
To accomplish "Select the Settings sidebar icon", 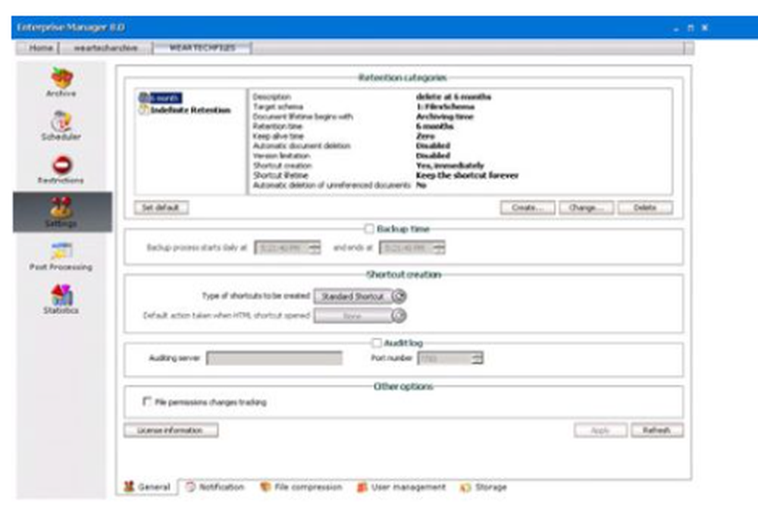I will tap(62, 212).
